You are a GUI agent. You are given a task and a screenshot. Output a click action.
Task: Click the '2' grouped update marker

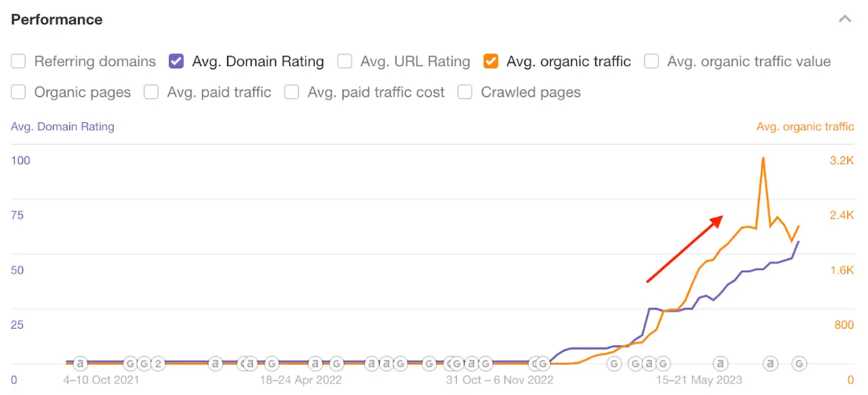[157, 364]
